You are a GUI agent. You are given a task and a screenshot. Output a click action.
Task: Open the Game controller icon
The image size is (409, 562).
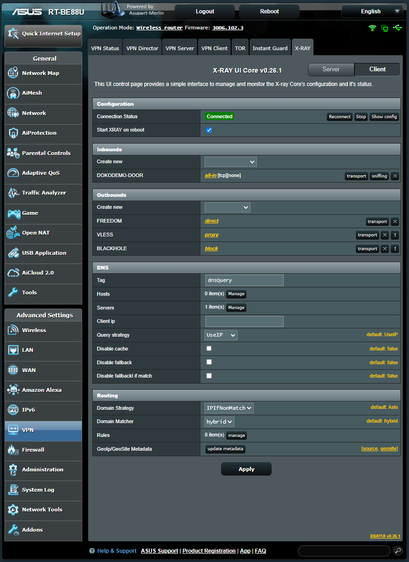click(13, 213)
